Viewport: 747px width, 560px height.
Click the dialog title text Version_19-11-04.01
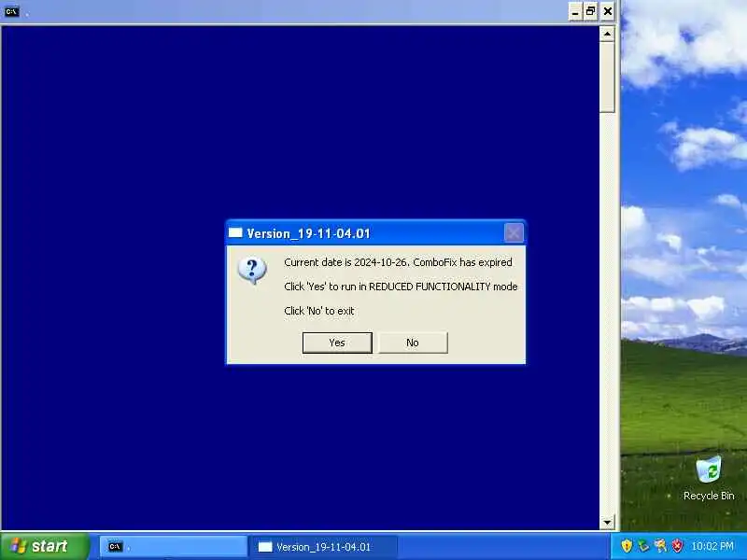point(308,233)
